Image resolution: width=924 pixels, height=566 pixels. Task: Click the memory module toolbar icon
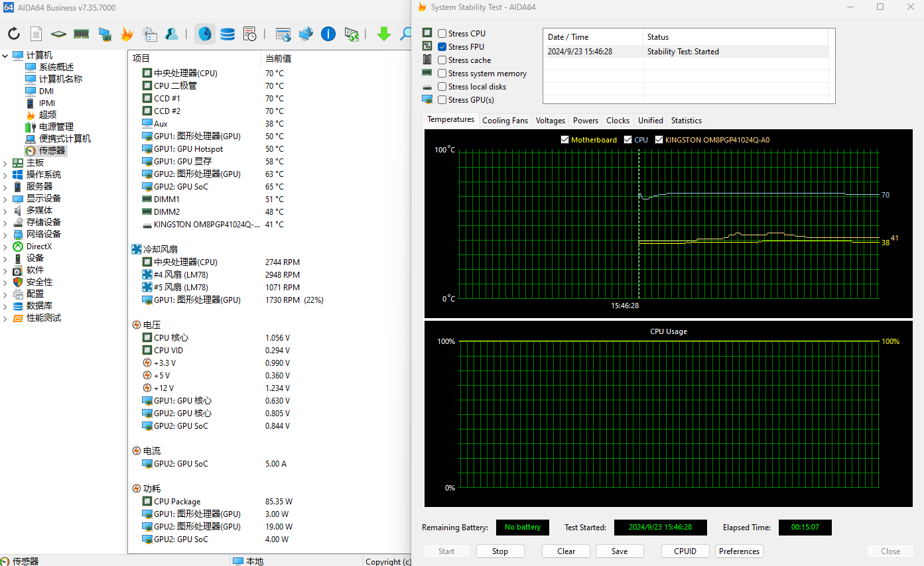(82, 34)
